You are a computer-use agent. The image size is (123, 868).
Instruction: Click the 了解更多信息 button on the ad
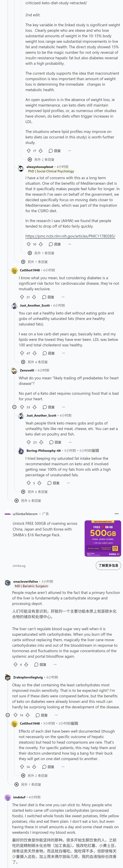108,565
